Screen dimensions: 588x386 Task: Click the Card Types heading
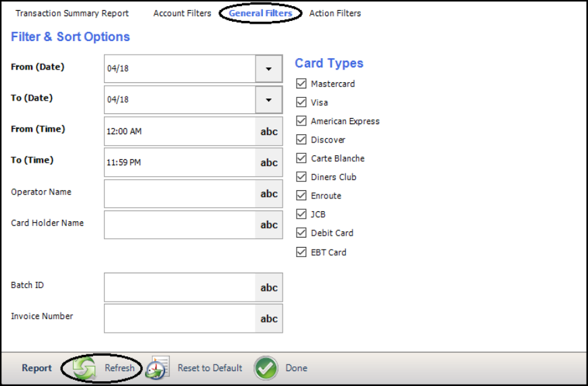pyautogui.click(x=329, y=63)
